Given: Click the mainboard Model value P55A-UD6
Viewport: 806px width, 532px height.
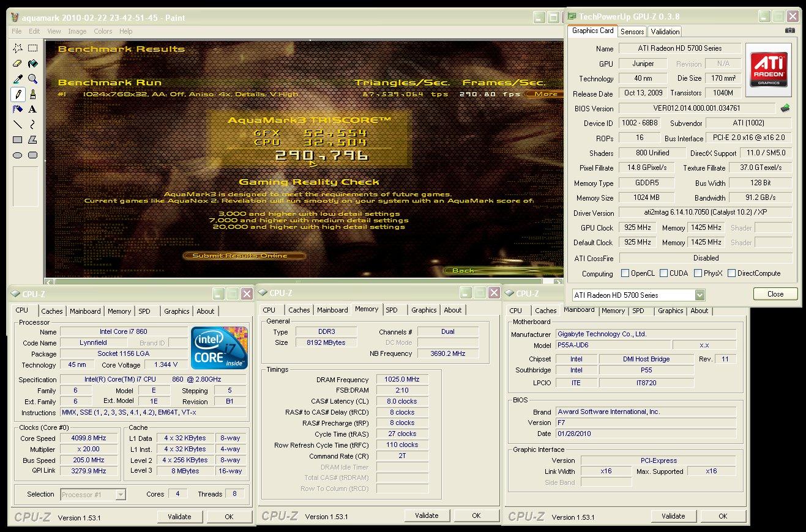Looking at the screenshot, I should 613,345.
